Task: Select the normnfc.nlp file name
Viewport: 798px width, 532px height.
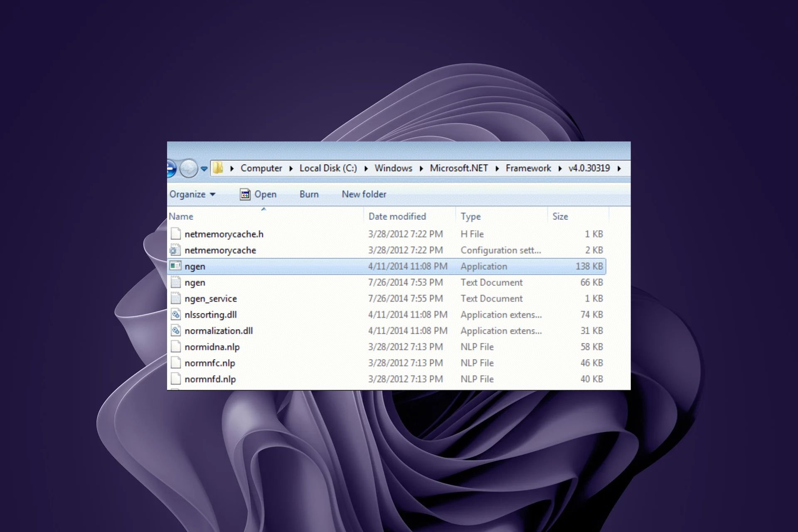Action: coord(210,363)
